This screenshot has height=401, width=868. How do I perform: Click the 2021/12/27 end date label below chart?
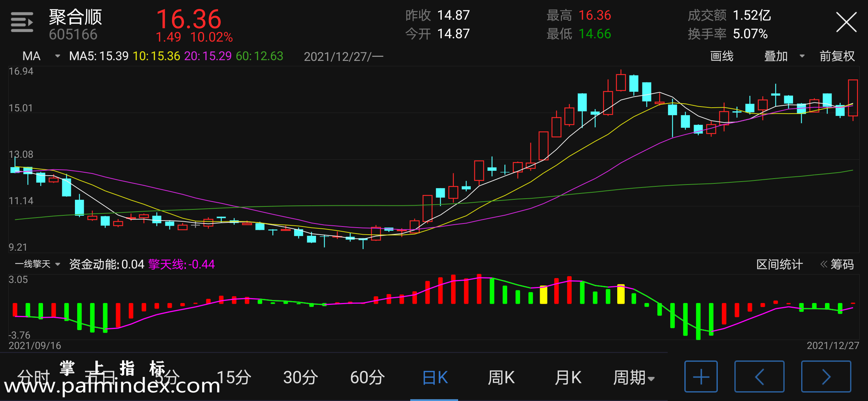833,346
